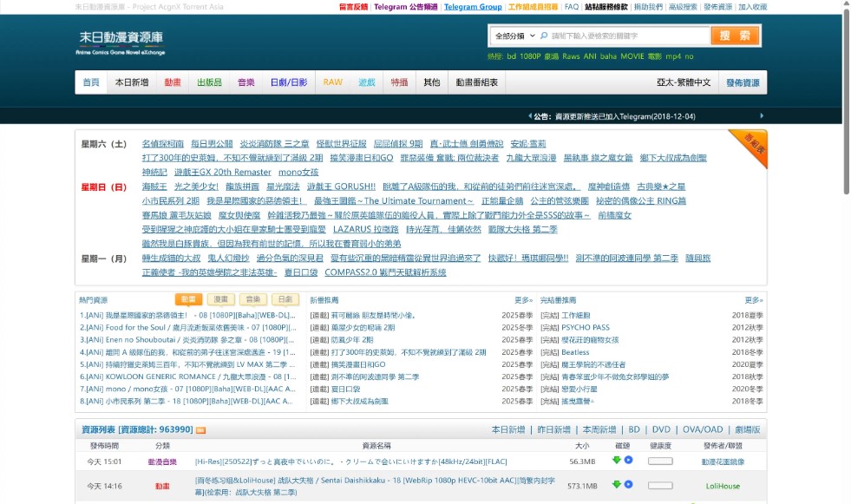Click the RSS feed icon beside resource total
Viewport: 851px width, 504px height.
[200, 430]
